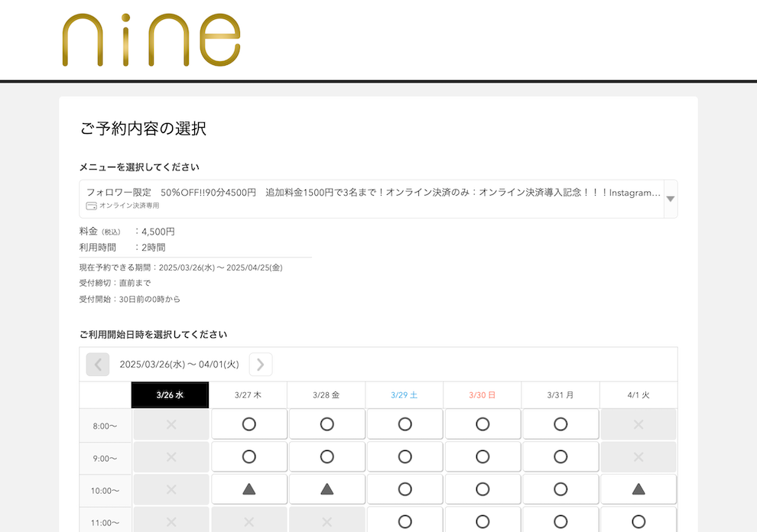Select the 10:00 slot on 3/31
The image size is (757, 532).
pos(560,489)
